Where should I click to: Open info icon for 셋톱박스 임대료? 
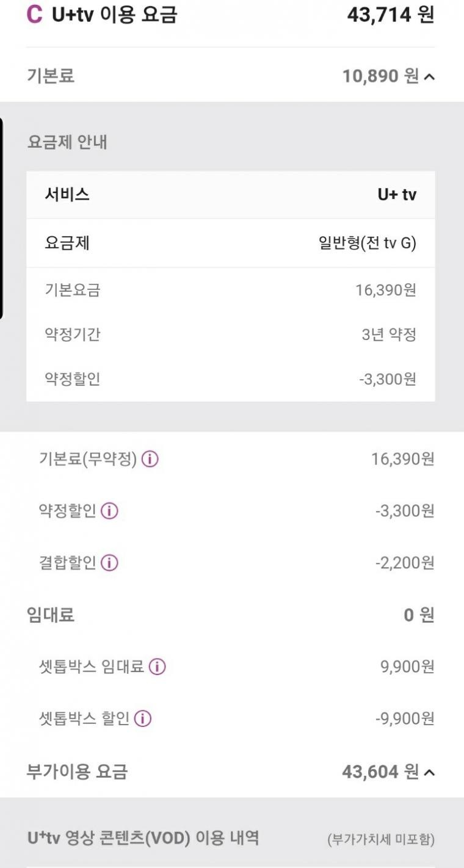[158, 667]
